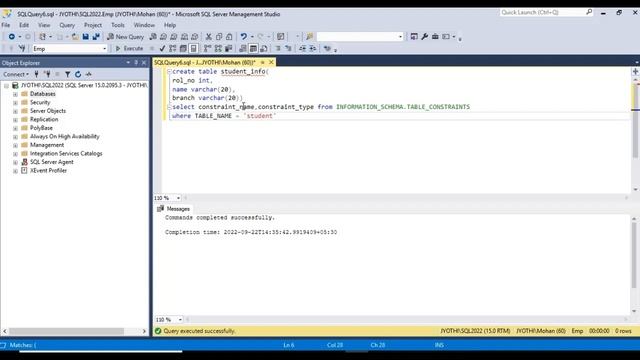
Task: Expand the Replication folder node
Action: (x=15, y=120)
